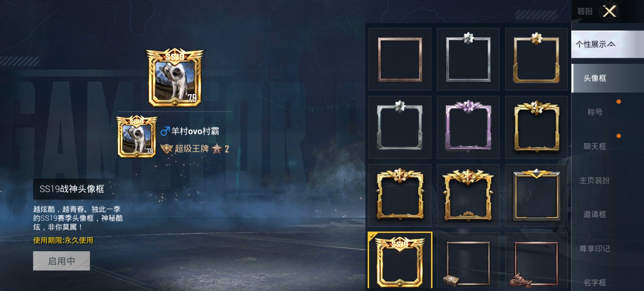Select the plain bronze avatar frame
The height and width of the screenshot is (291, 644).
(x=400, y=59)
